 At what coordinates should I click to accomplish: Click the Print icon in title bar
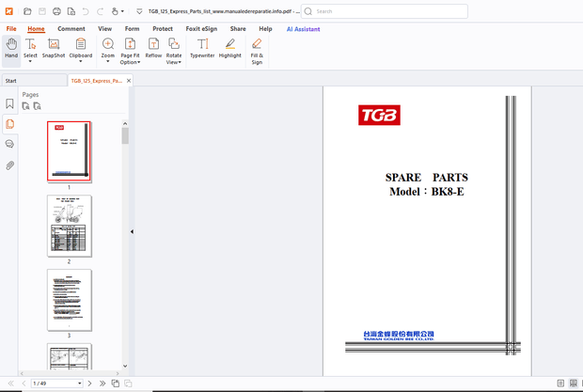pos(57,11)
